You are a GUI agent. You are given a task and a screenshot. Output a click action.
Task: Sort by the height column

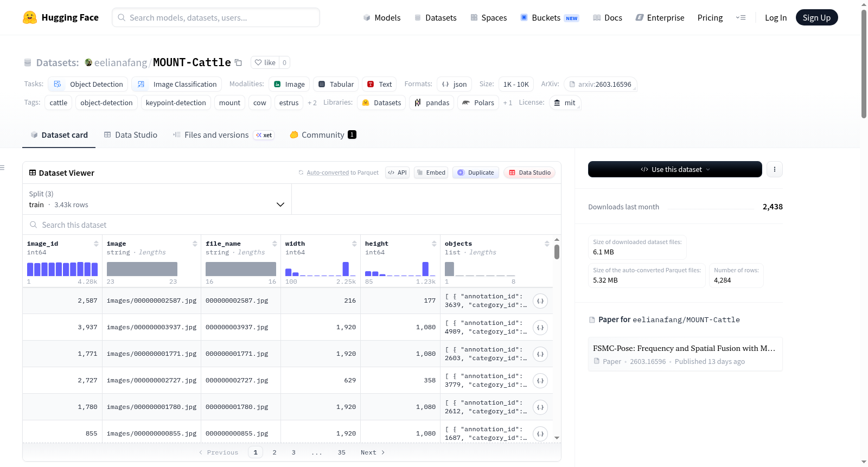[x=434, y=244]
